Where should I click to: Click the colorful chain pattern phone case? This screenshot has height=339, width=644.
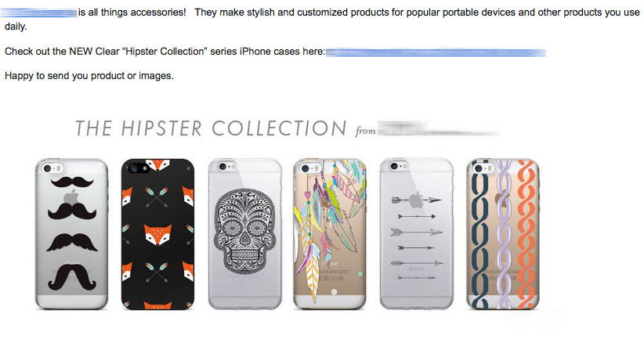[x=503, y=234]
